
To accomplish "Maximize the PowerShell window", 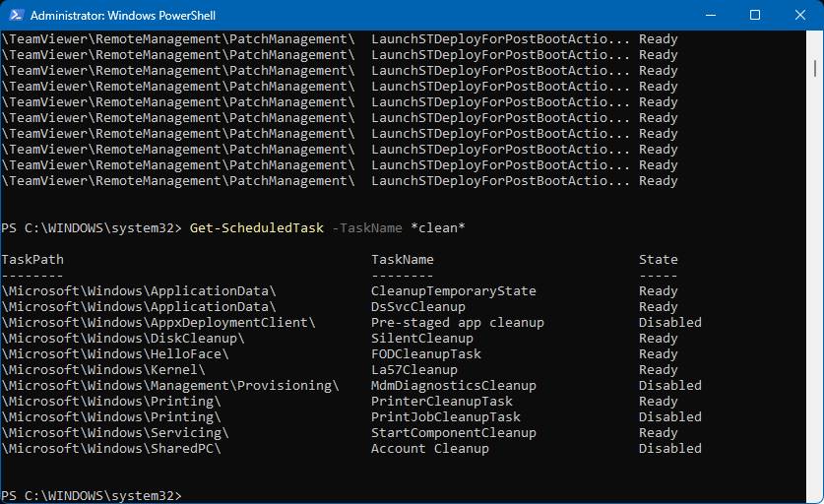I will [x=755, y=16].
